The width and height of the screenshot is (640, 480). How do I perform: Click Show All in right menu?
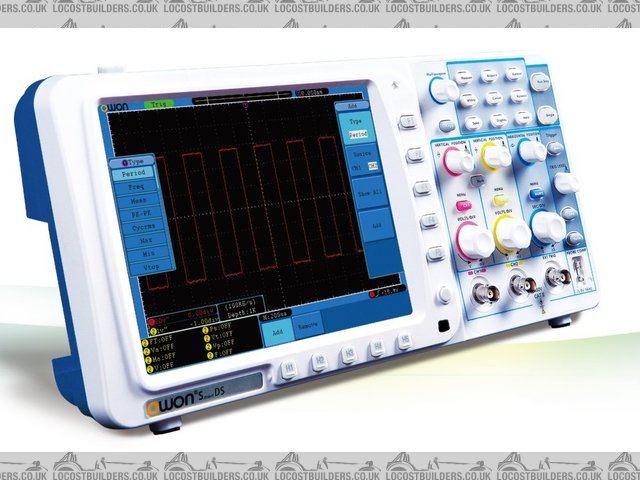(369, 193)
